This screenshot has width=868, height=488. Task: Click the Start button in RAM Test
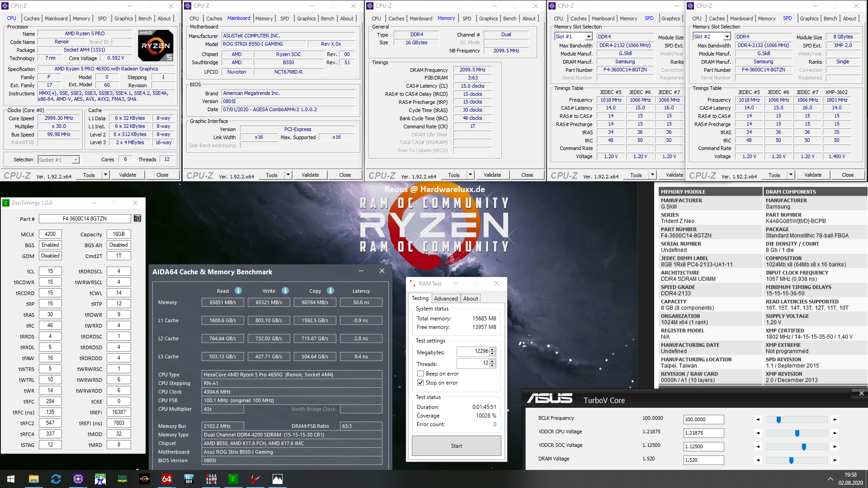(456, 446)
